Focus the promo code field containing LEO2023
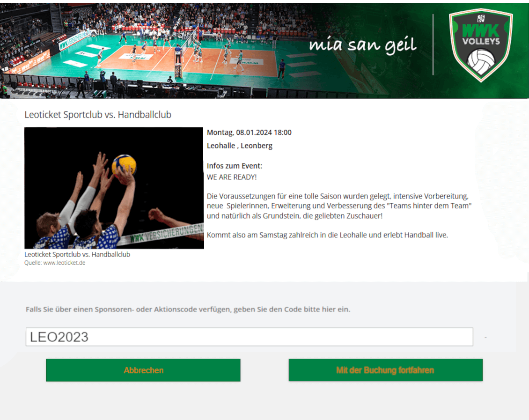This screenshot has width=529, height=420. point(249,337)
